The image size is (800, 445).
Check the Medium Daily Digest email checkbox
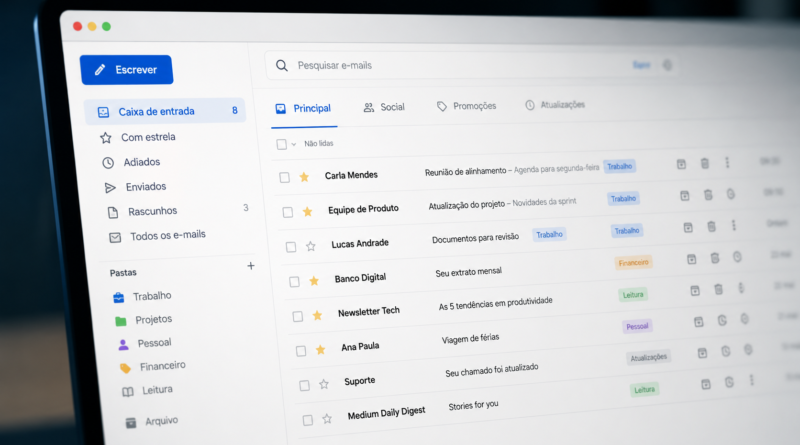(x=308, y=420)
